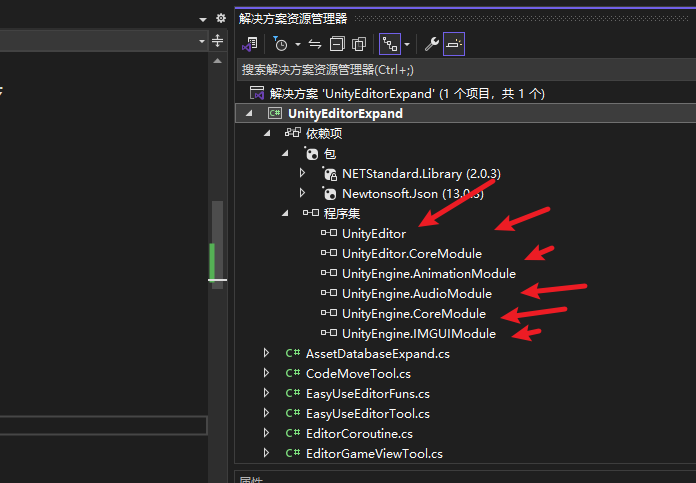Collapse the 依赖项 dependencies node
Image resolution: width=696 pixels, height=483 pixels.
(267, 133)
